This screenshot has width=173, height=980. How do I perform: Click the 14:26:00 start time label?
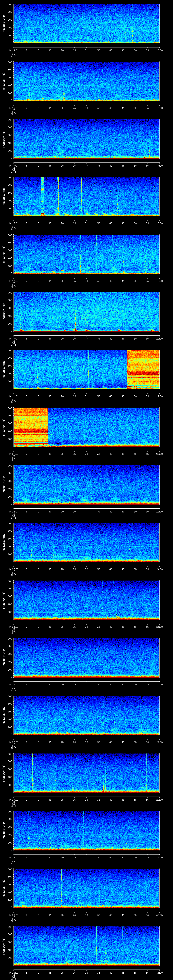tap(13, 742)
